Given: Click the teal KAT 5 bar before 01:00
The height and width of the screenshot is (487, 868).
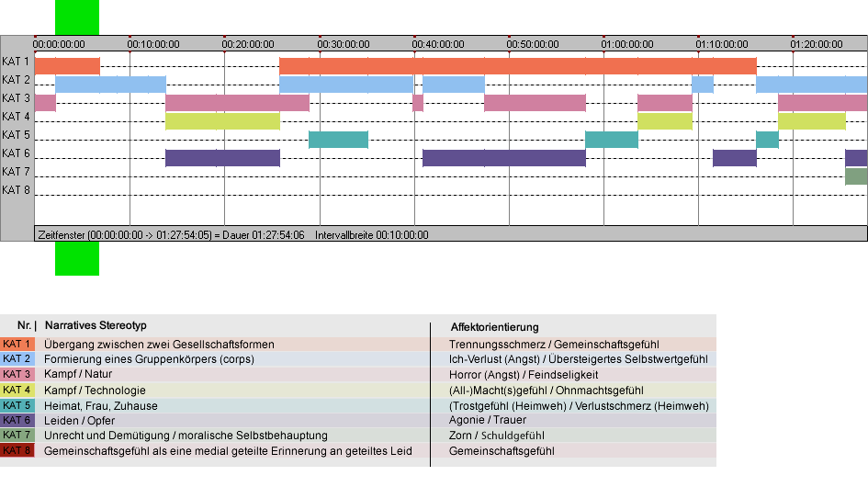Looking at the screenshot, I should [x=612, y=139].
